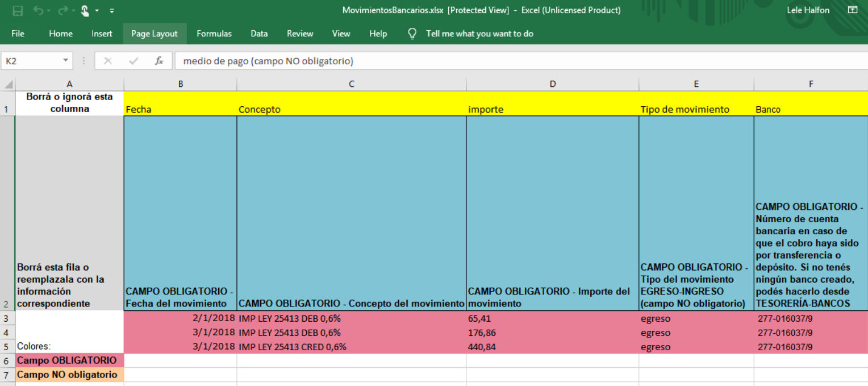Open Customize Quick Access Toolbar menu
The width and height of the screenshot is (868, 386).
pos(111,11)
